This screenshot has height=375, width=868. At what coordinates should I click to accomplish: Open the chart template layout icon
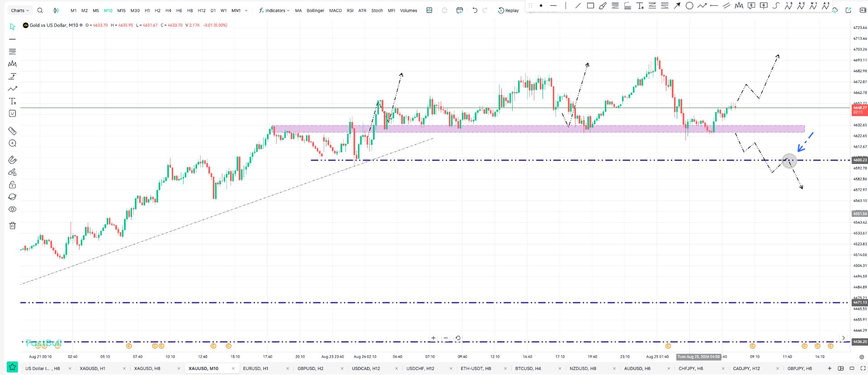tap(429, 10)
